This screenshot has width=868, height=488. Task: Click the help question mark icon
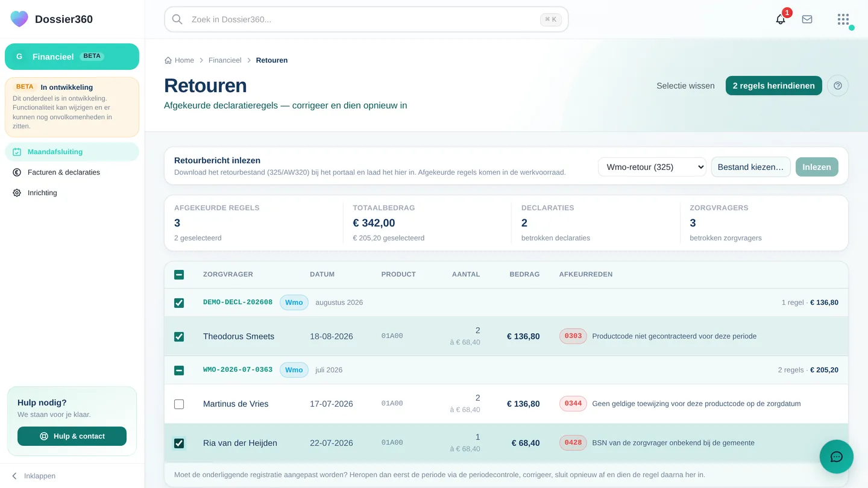click(x=838, y=86)
